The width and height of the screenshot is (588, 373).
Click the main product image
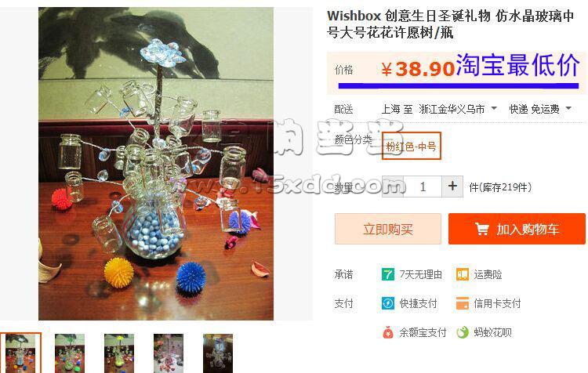(156, 164)
